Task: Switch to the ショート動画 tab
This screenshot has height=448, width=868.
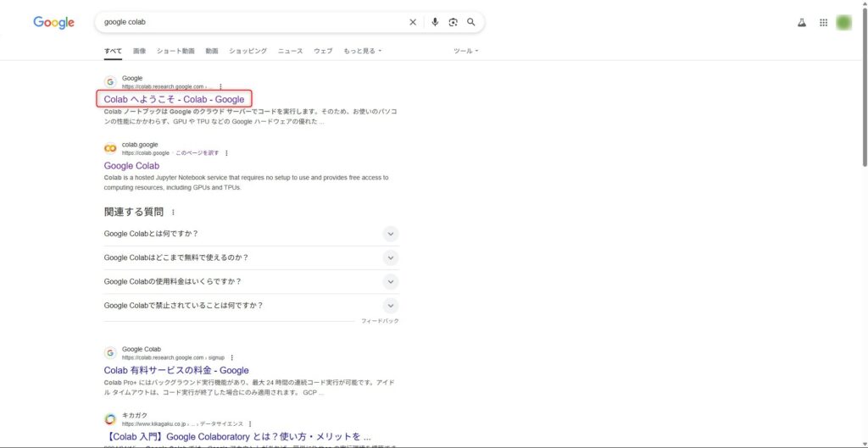Action: (175, 51)
